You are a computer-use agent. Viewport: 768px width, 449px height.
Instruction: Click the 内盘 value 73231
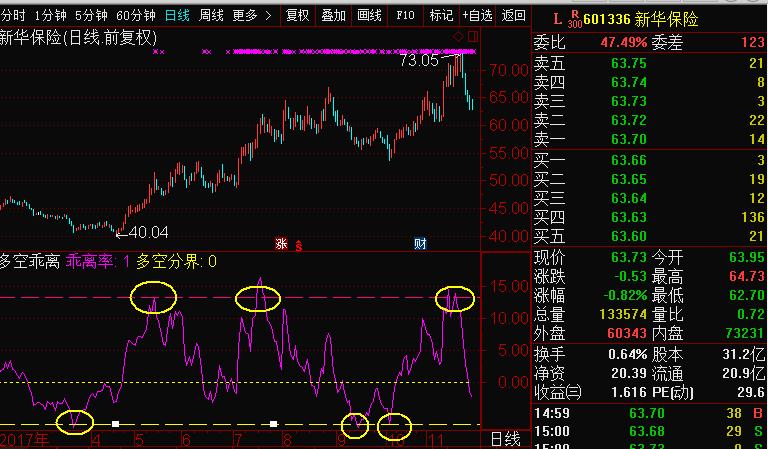pyautogui.click(x=744, y=334)
